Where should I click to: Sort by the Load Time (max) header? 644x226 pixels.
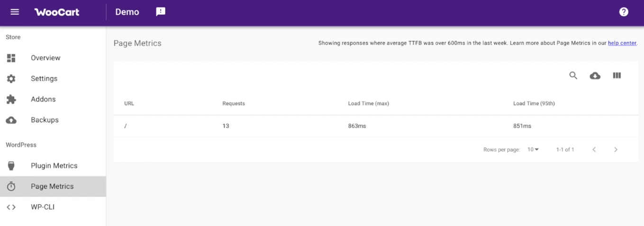click(368, 103)
